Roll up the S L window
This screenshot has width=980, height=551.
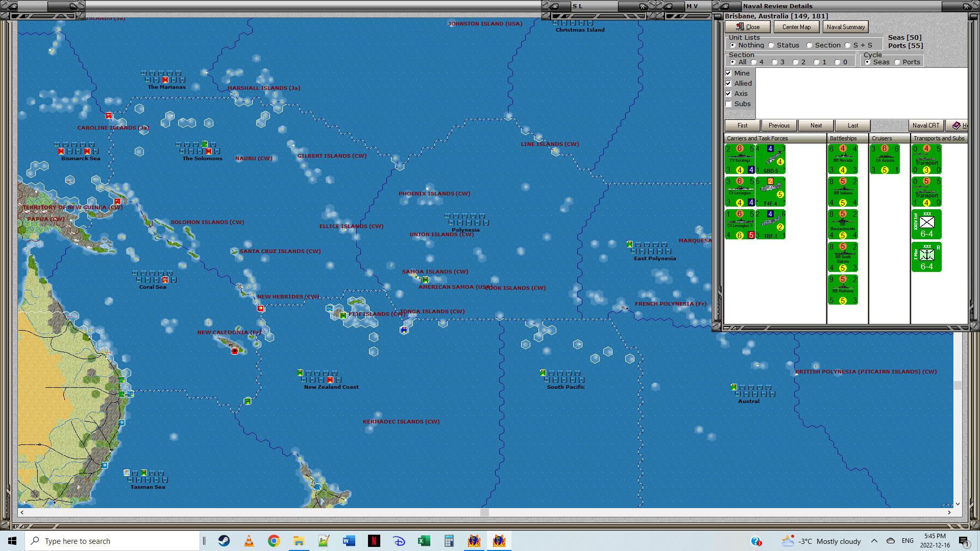[555, 6]
